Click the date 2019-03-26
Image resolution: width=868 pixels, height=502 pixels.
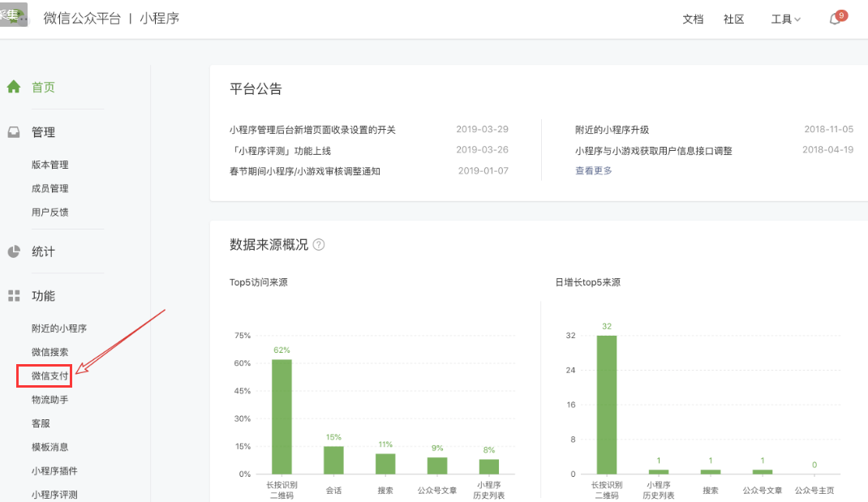point(482,150)
